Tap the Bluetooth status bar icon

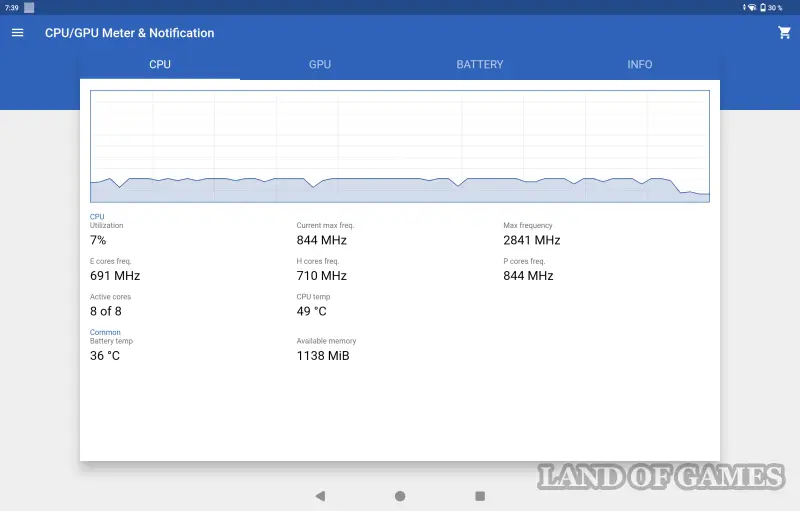click(743, 7)
